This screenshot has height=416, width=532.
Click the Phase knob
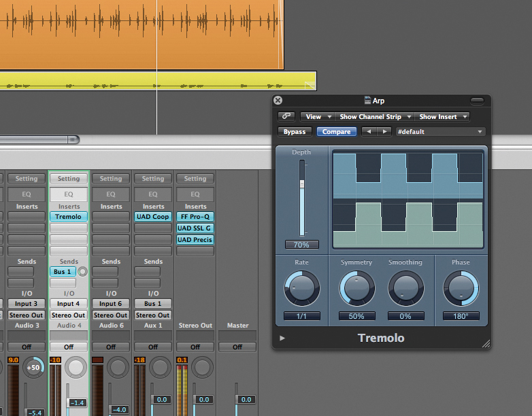[x=461, y=288]
